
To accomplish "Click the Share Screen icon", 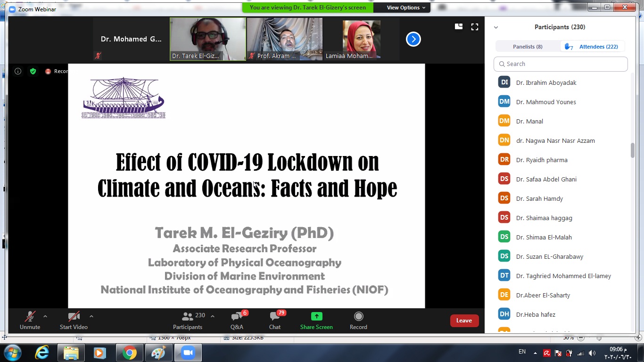I will (316, 317).
